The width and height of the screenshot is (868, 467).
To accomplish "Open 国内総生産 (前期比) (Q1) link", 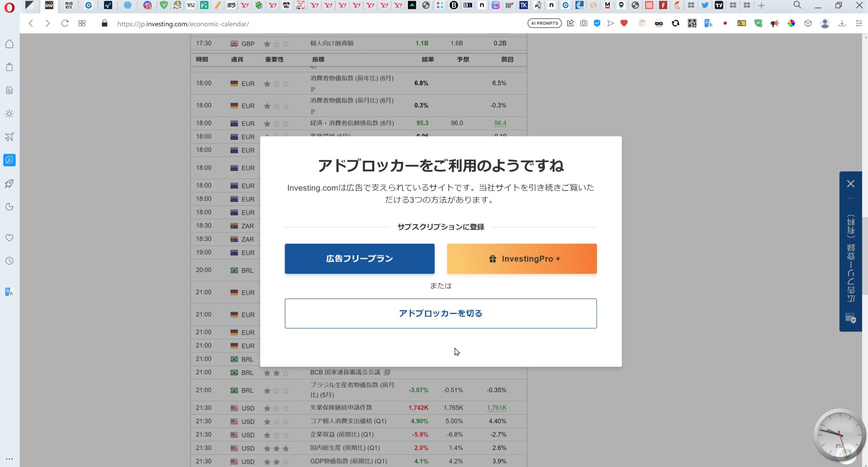I will pos(345,448).
